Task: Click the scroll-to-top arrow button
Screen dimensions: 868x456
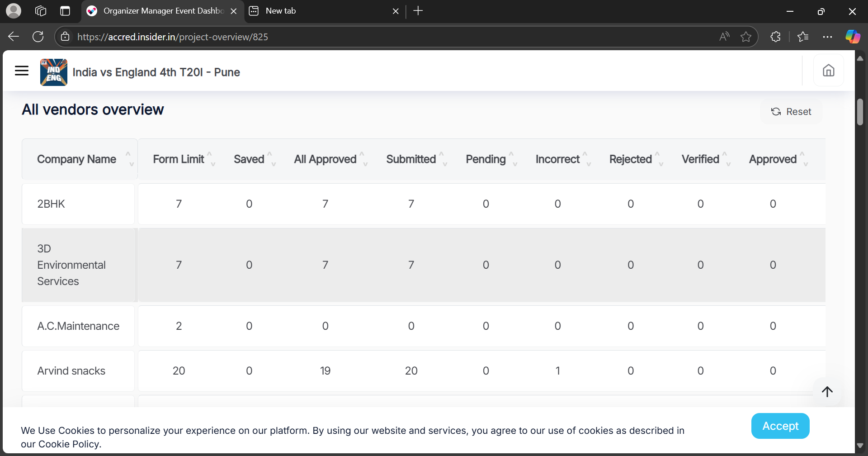Action: point(827,392)
